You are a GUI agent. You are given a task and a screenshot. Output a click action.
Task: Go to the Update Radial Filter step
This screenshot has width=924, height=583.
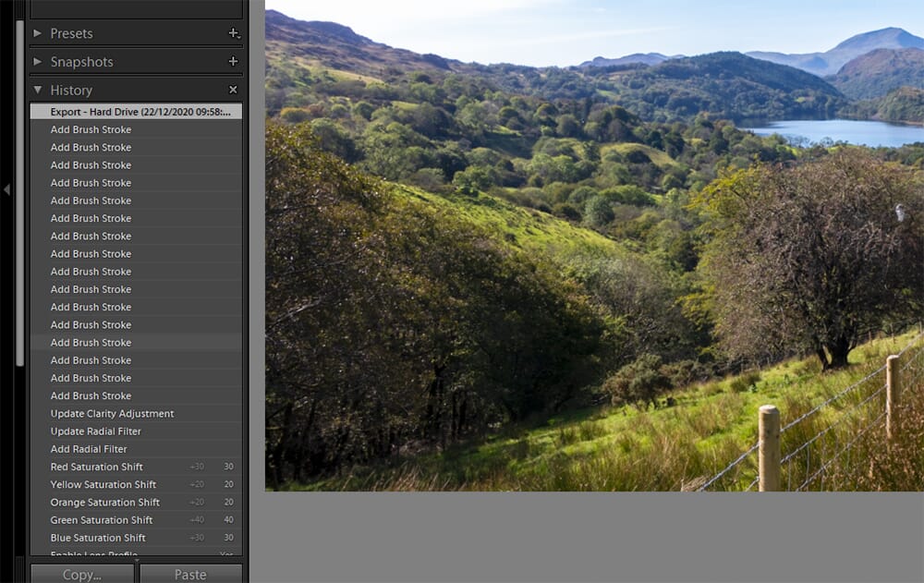pos(95,431)
